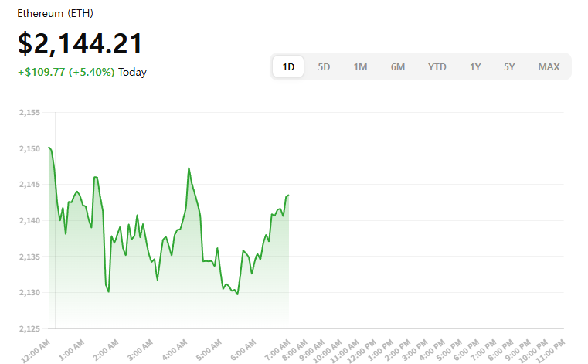
Task: Click the 2,125 y-axis label
Action: pyautogui.click(x=29, y=328)
